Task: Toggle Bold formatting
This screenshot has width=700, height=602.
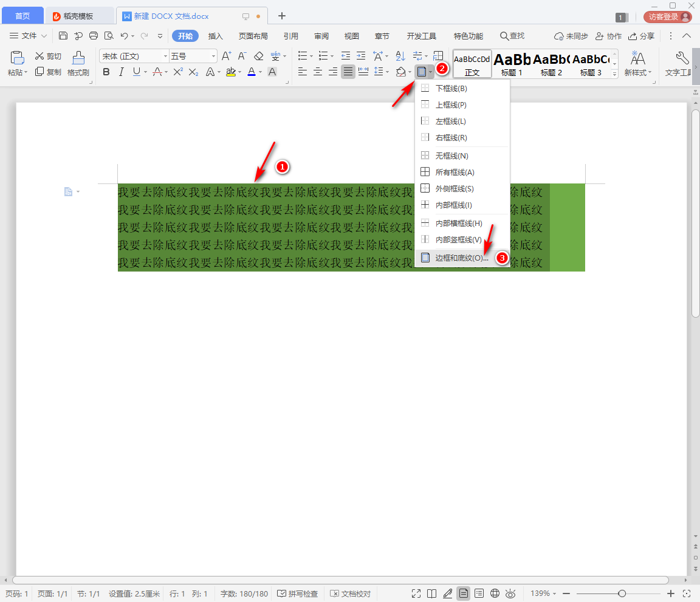Action: point(106,72)
